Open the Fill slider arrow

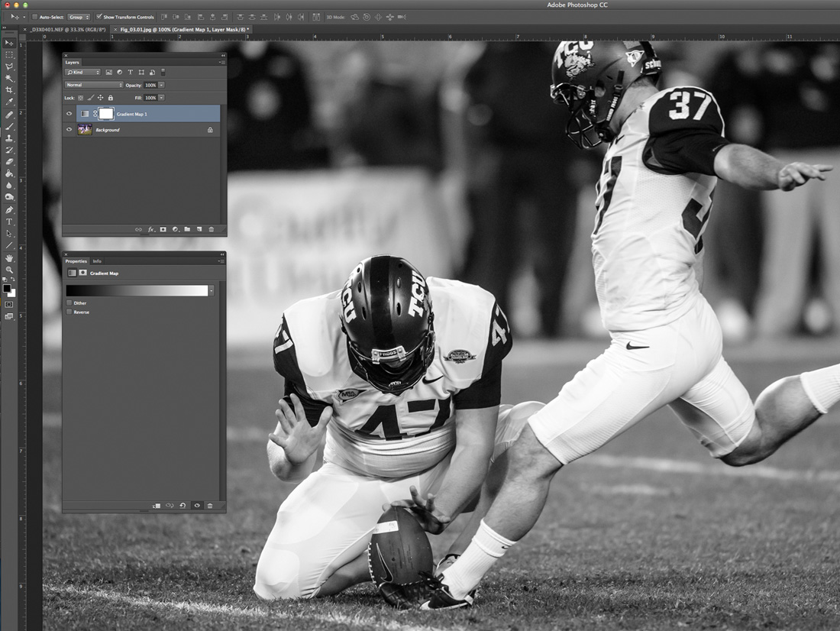[x=161, y=98]
